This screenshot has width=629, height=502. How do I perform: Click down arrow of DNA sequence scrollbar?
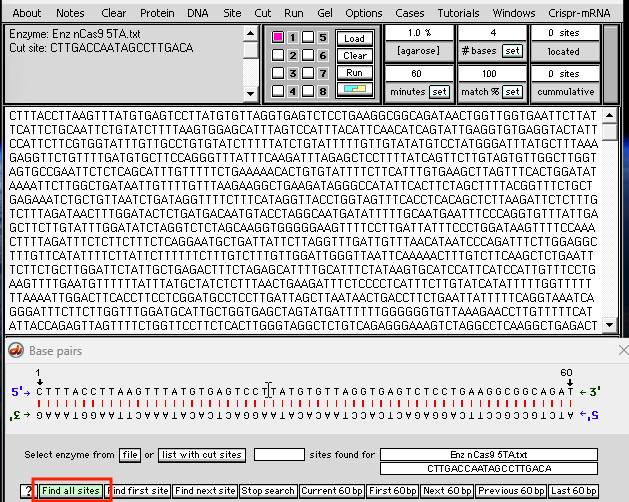610,325
